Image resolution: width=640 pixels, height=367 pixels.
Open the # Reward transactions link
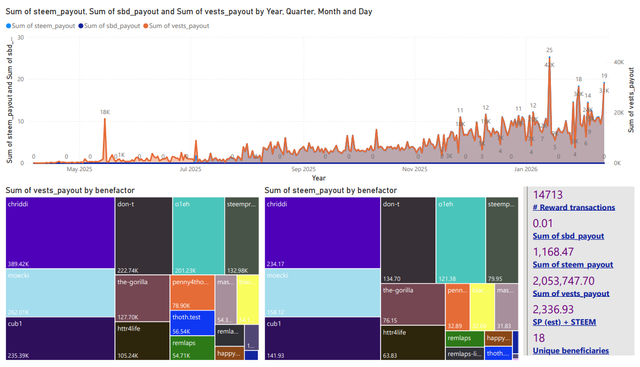tap(573, 207)
